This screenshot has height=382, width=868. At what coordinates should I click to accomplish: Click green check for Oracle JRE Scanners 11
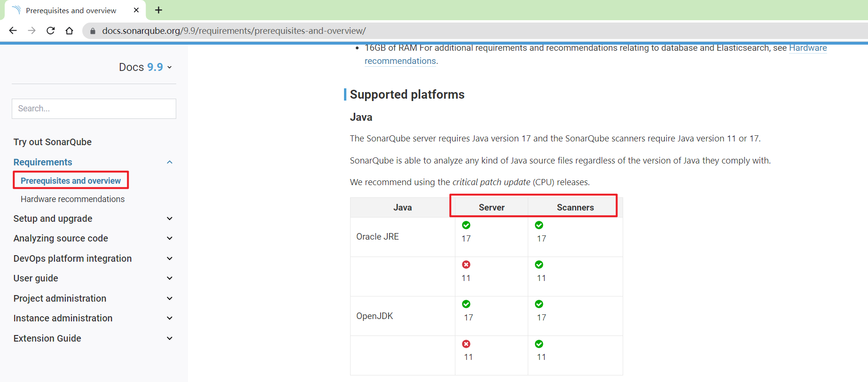click(x=539, y=265)
